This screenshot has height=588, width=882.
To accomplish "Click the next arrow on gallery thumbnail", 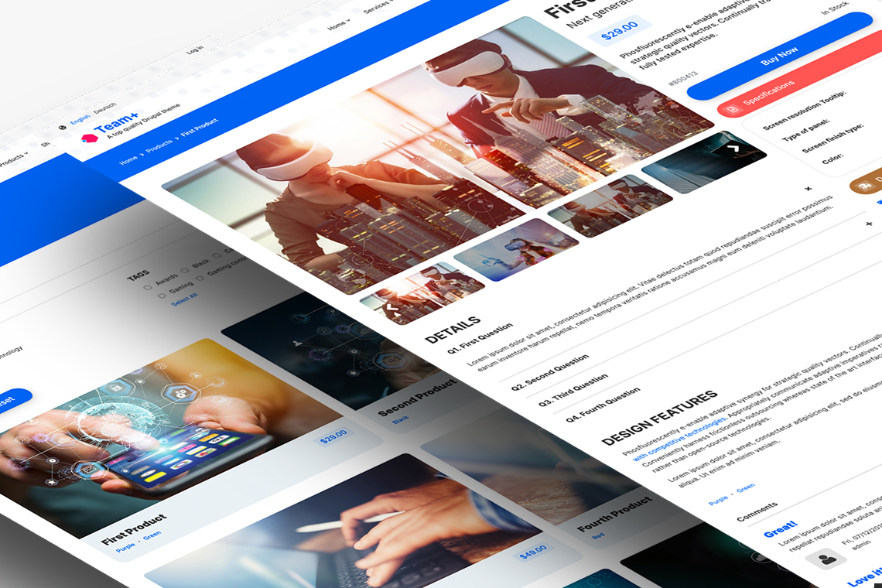I will click(734, 147).
